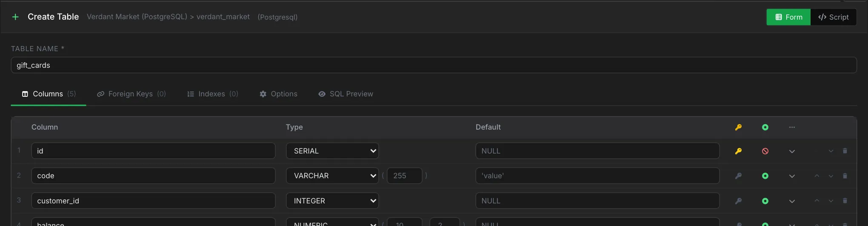Image resolution: width=868 pixels, height=226 pixels.
Task: Move code column up
Action: [817, 176]
